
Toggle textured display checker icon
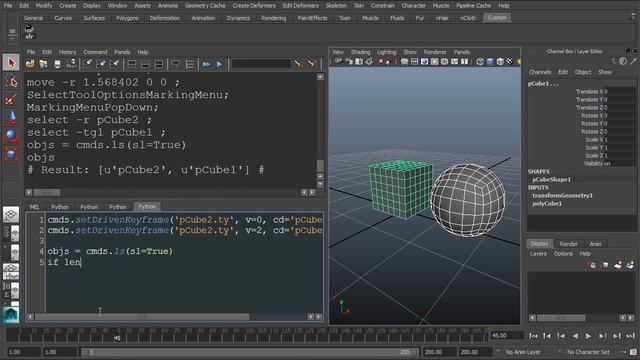point(510,62)
